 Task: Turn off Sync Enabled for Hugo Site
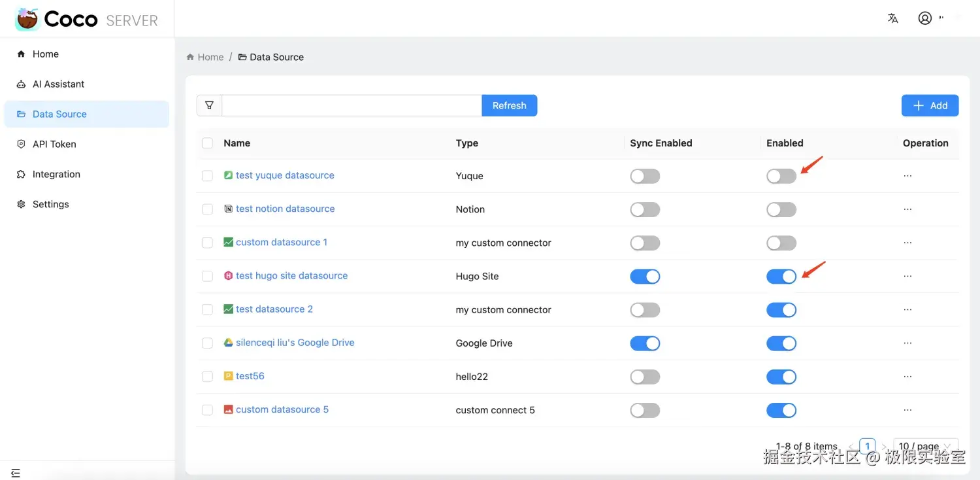click(x=645, y=276)
